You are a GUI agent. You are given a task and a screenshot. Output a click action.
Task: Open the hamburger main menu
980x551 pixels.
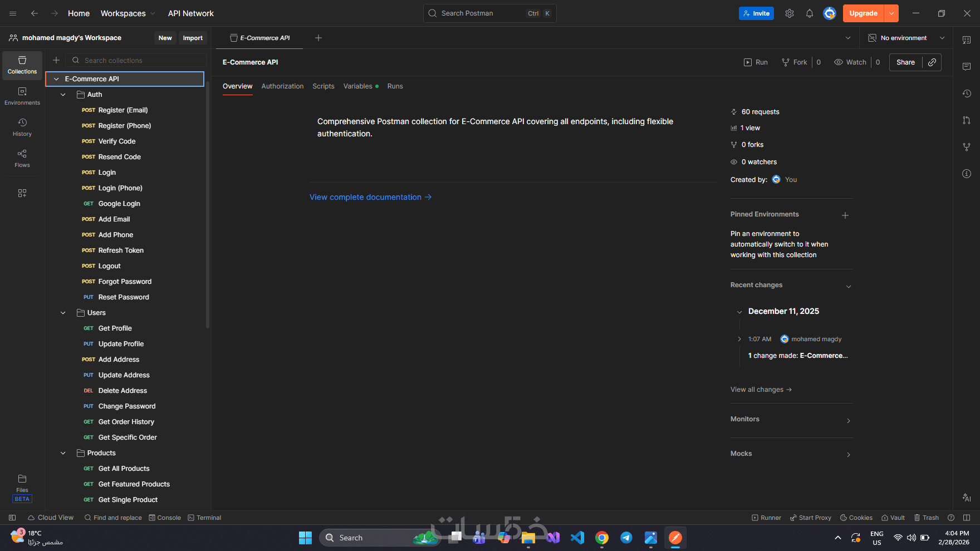13,13
